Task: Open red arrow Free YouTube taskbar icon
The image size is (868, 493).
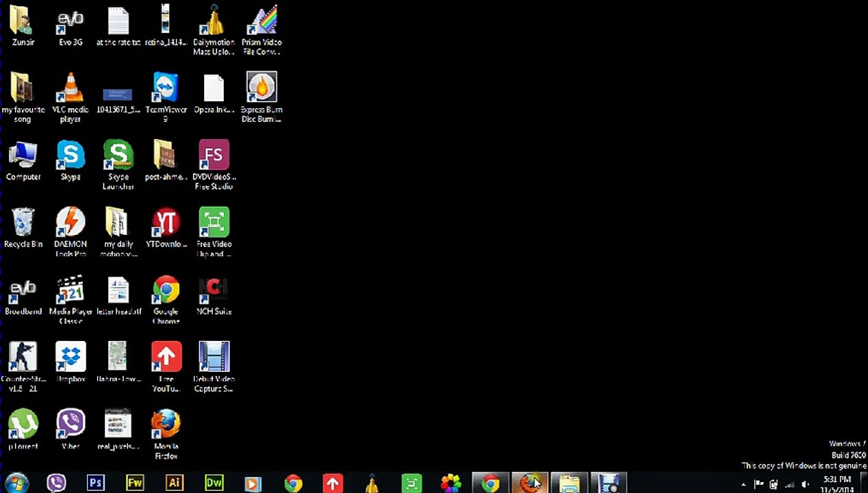Action: [333, 483]
